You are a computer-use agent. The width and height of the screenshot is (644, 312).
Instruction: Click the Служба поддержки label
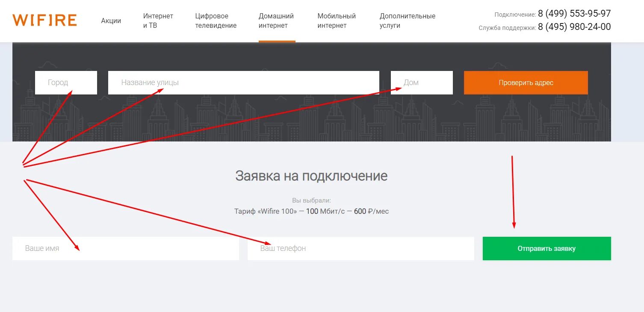tap(507, 28)
